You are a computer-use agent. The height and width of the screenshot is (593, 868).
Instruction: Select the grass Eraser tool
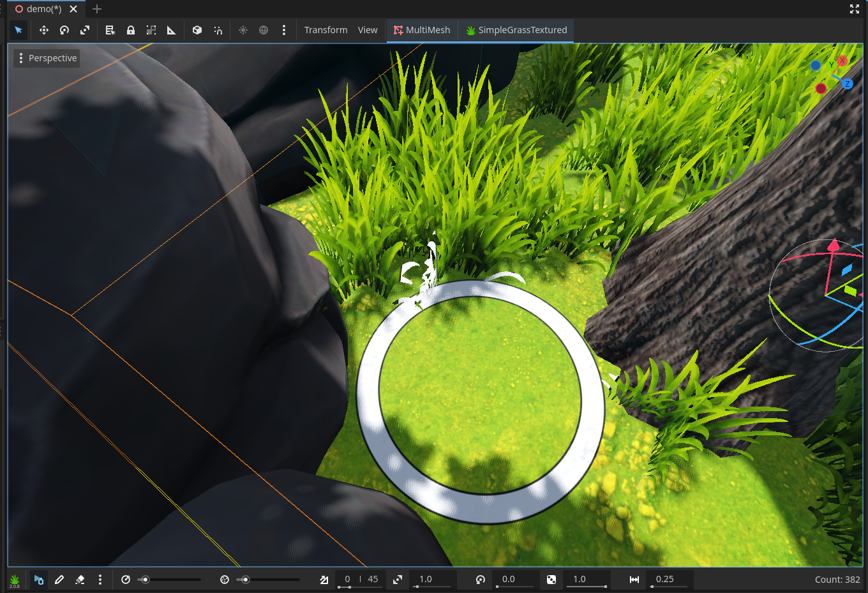[x=80, y=580]
